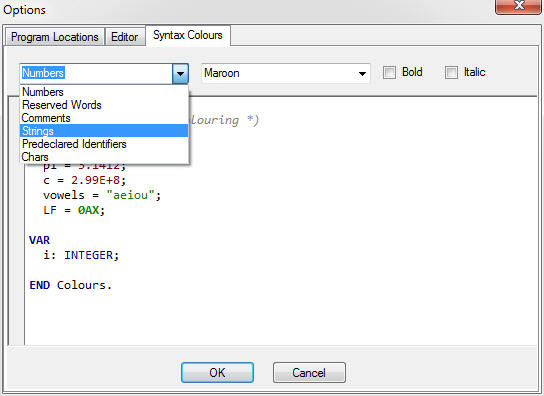Enable the Italic checkbox
544x396 pixels.
pos(451,73)
